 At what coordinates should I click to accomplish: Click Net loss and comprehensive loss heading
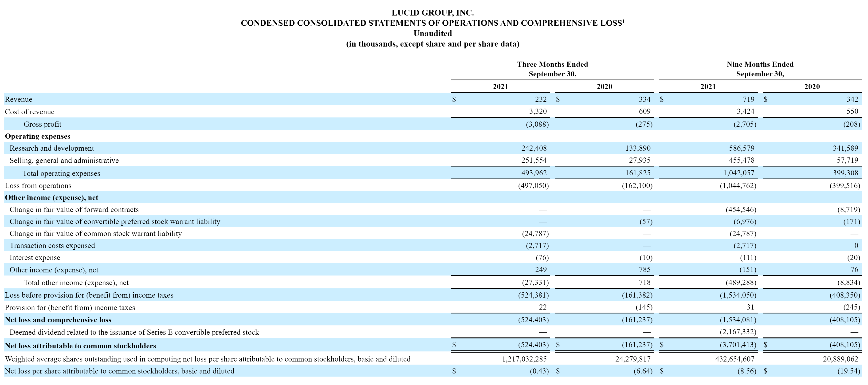click(58, 320)
